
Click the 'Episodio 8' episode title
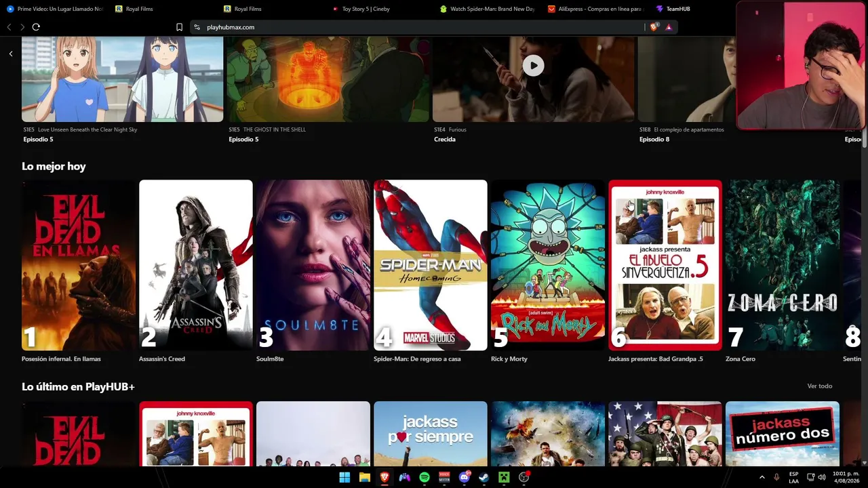654,140
